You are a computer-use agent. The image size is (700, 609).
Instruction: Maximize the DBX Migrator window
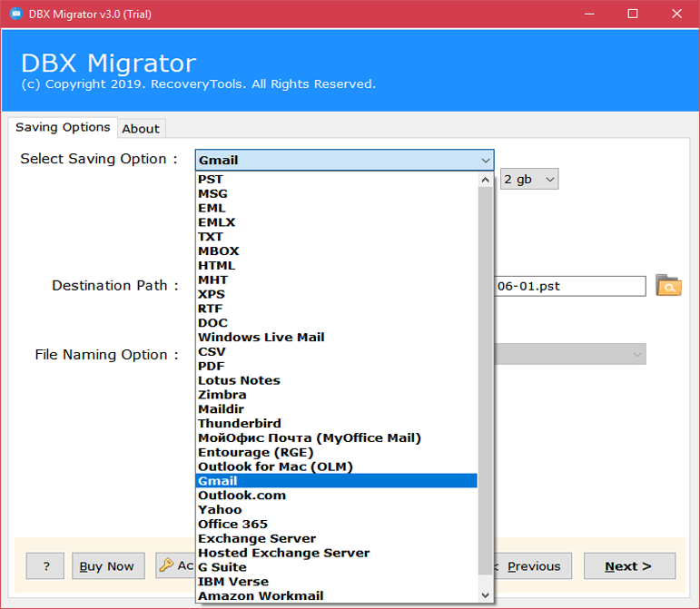(633, 14)
